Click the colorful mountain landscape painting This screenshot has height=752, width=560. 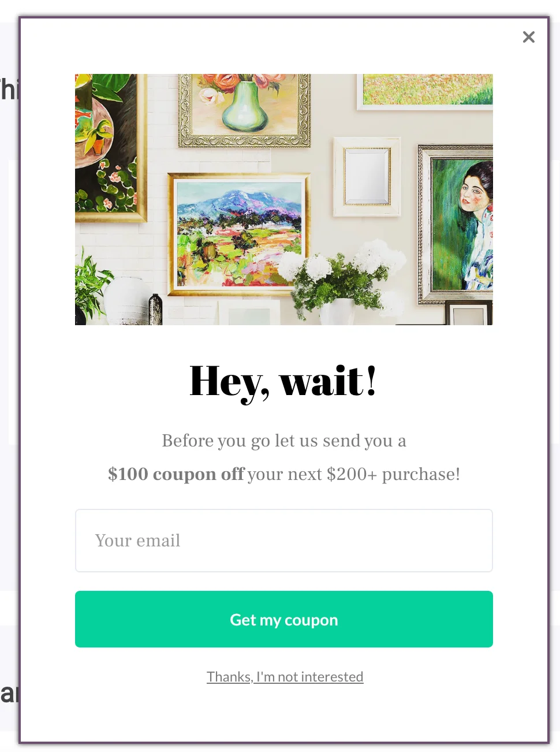point(239,234)
